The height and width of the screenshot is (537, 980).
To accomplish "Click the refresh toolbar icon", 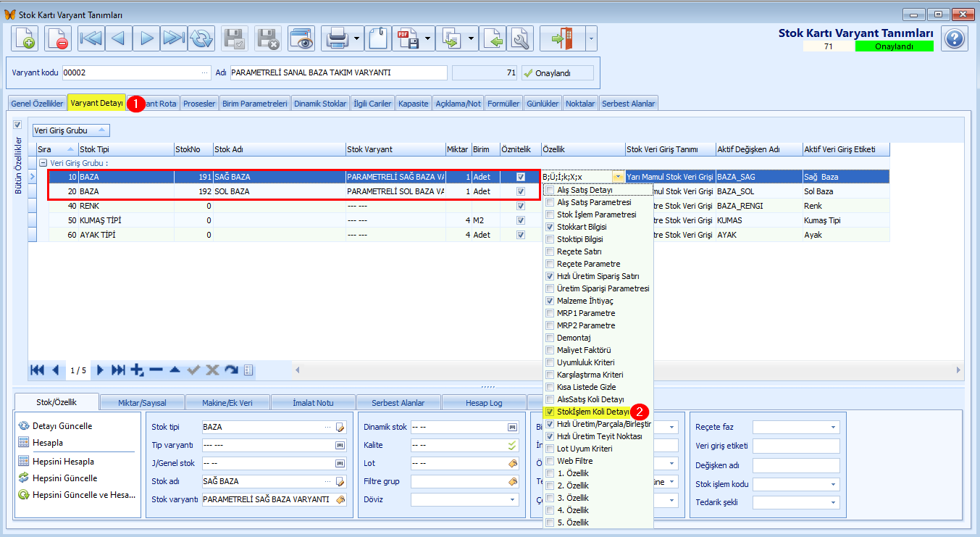I will coord(201,39).
